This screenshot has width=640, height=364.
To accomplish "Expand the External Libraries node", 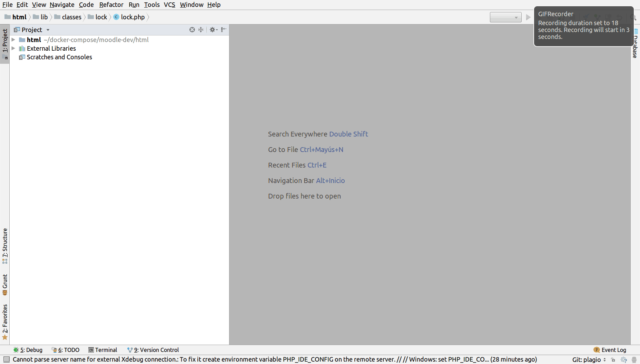I will click(13, 48).
